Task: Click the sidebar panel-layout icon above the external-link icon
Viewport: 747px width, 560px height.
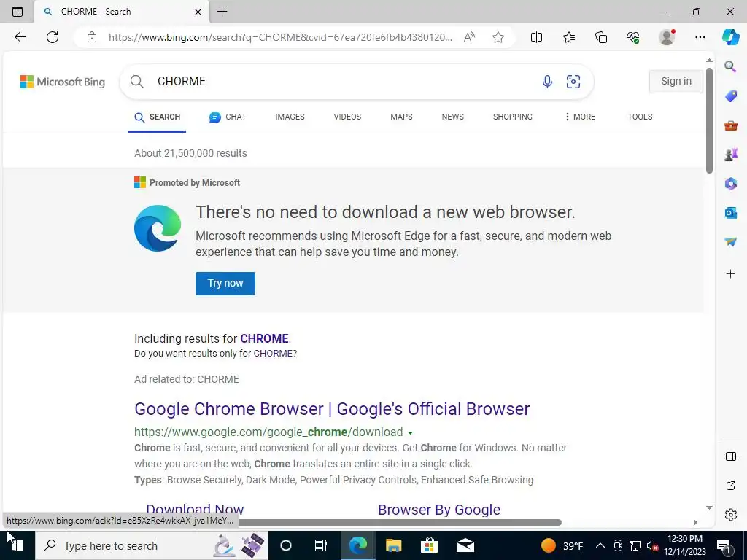Action: tap(731, 456)
